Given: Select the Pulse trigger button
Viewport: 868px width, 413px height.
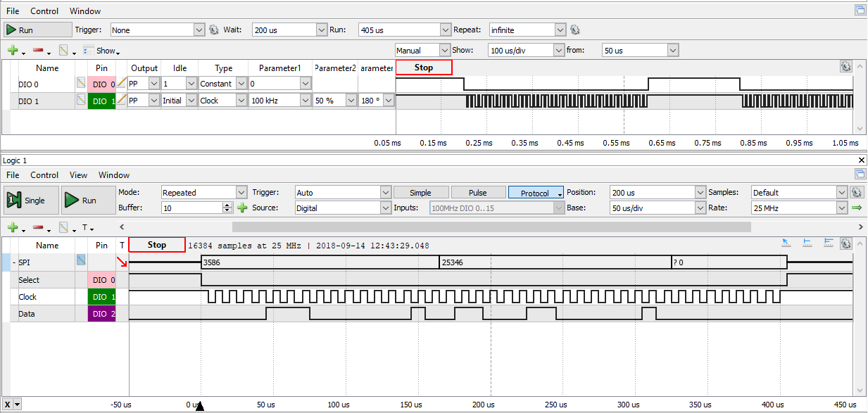Looking at the screenshot, I should click(478, 193).
